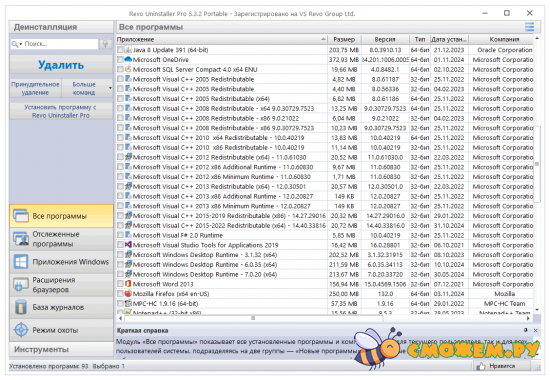This screenshot has height=380, width=550.
Task: Open the More Commands dropdown arrow
Action: point(110,88)
